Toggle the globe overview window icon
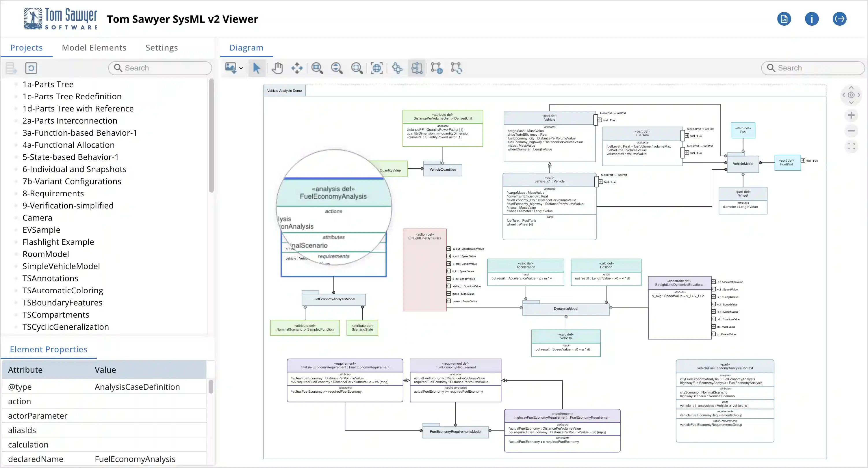 tap(377, 68)
